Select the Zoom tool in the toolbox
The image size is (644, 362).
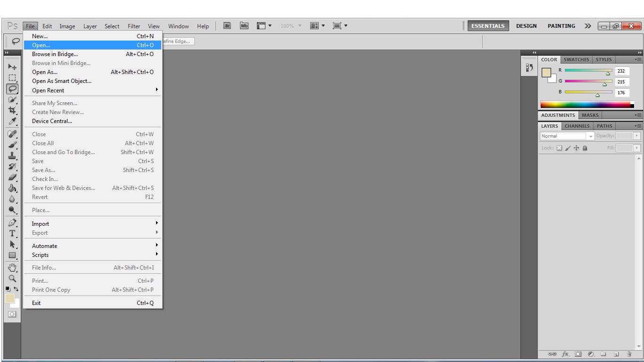[x=12, y=279]
